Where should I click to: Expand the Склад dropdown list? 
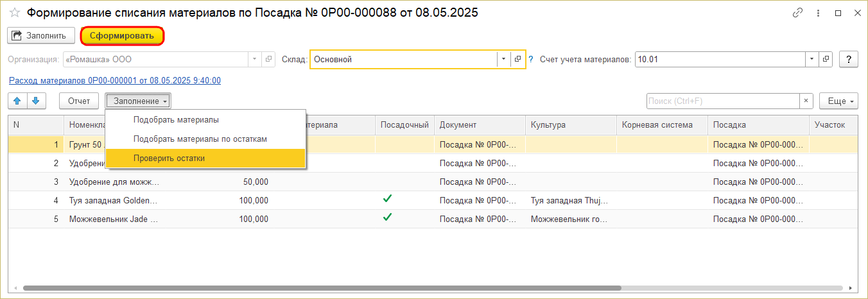(x=504, y=59)
